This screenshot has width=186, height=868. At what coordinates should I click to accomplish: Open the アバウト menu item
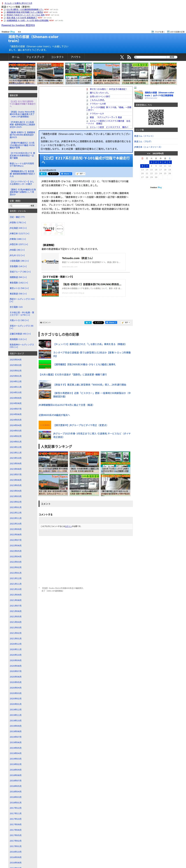click(x=76, y=57)
